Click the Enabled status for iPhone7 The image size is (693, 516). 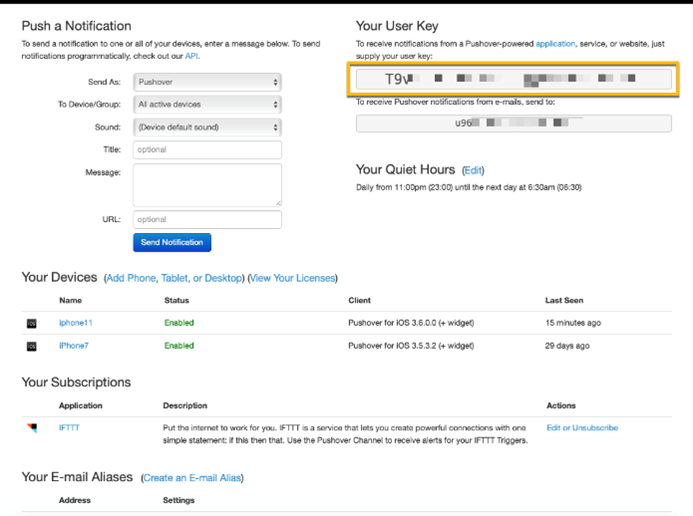point(179,346)
